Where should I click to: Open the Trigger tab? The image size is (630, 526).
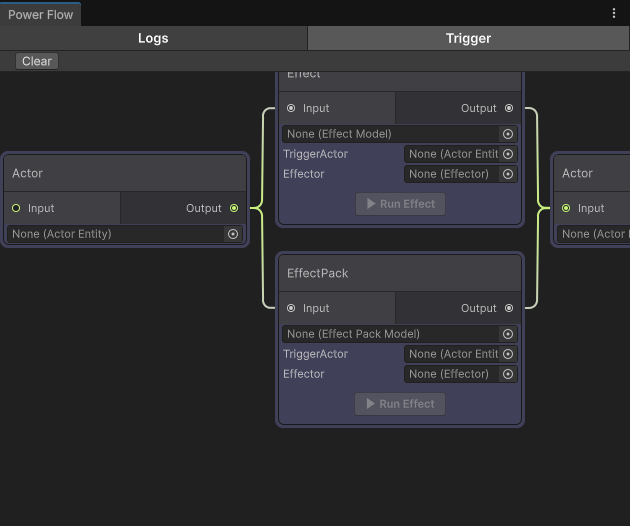(468, 38)
